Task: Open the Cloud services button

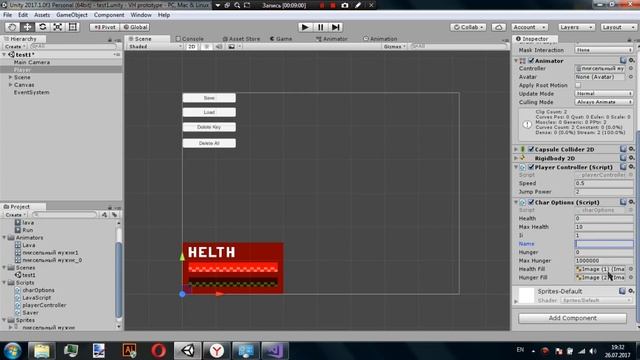Action: point(498,27)
